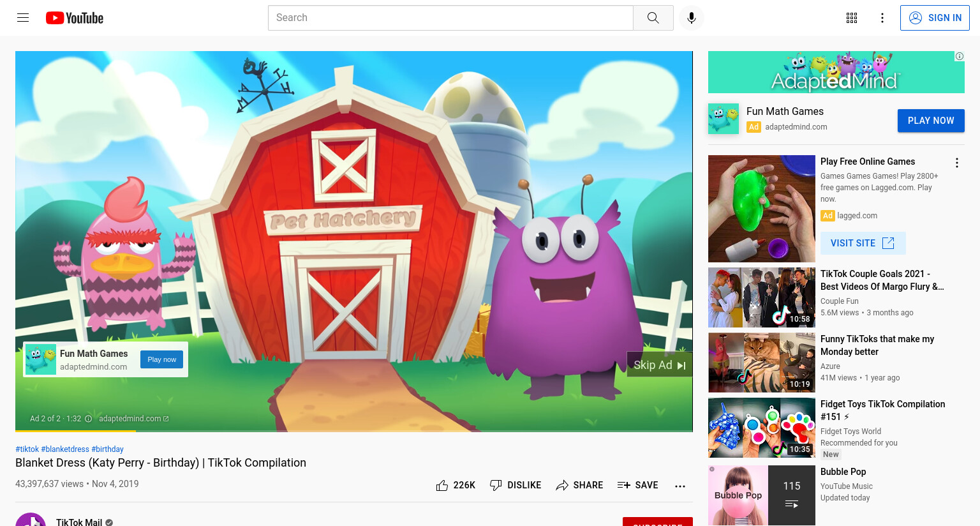This screenshot has width=980, height=526.
Task: Open the TikTok Mail channel
Action: click(79, 522)
